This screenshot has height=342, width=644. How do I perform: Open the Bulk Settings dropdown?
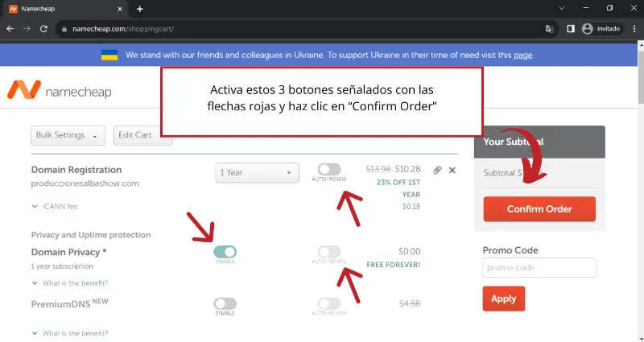pos(68,135)
